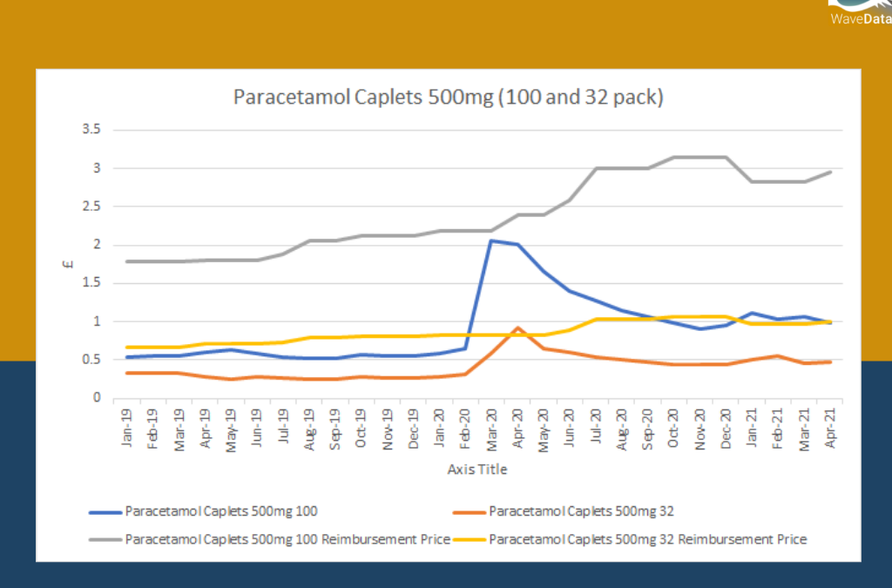Select the Axis Title label
Image resolution: width=892 pixels, height=588 pixels.
point(479,469)
